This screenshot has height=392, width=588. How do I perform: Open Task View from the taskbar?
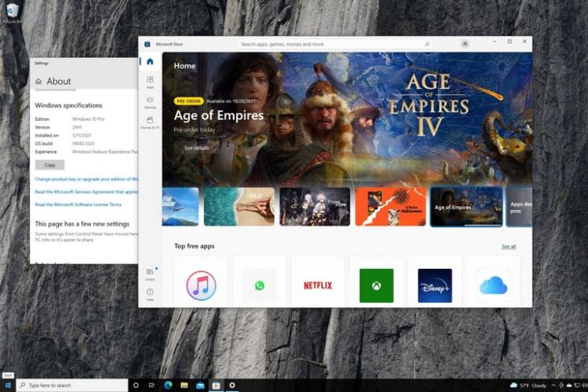coord(151,386)
